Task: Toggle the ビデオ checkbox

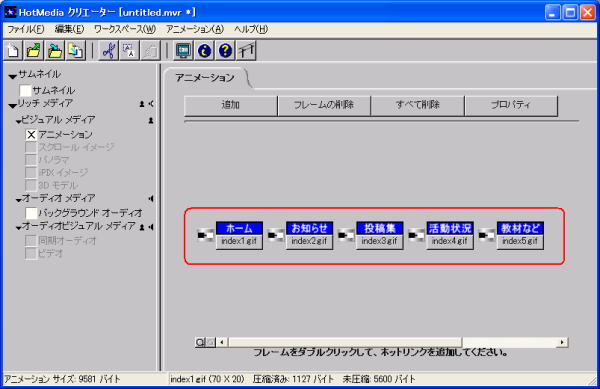Action: point(31,253)
